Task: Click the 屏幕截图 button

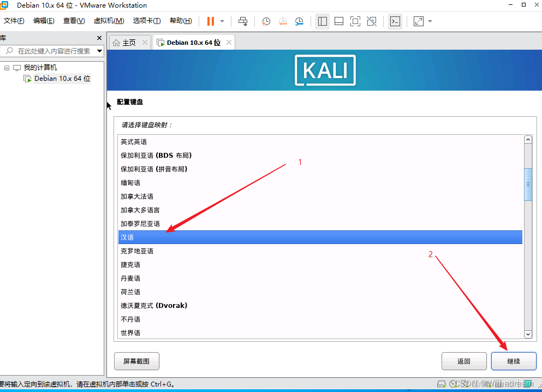Action: point(136,361)
